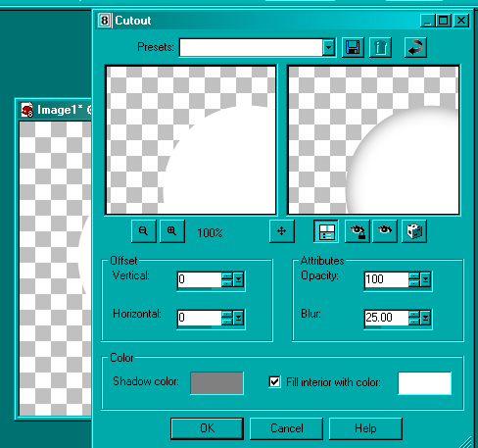Toggle auto proof eye with lock
478x448 pixels.
358,231
